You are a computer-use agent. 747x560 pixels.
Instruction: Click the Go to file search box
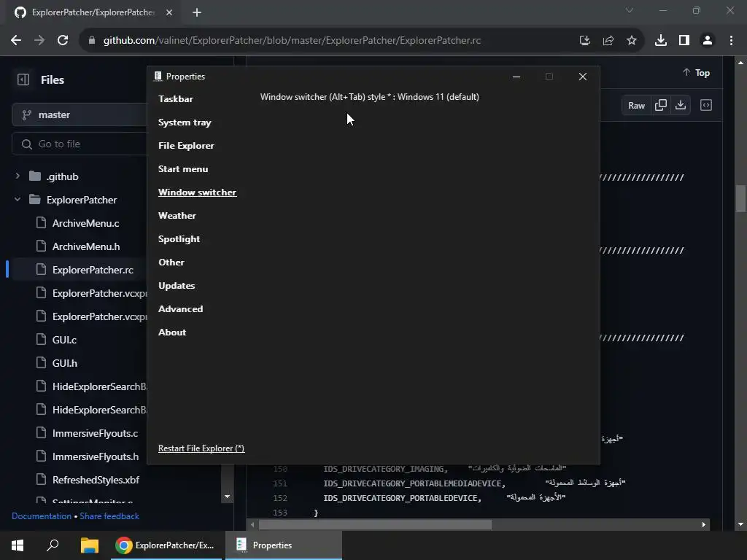tap(79, 144)
